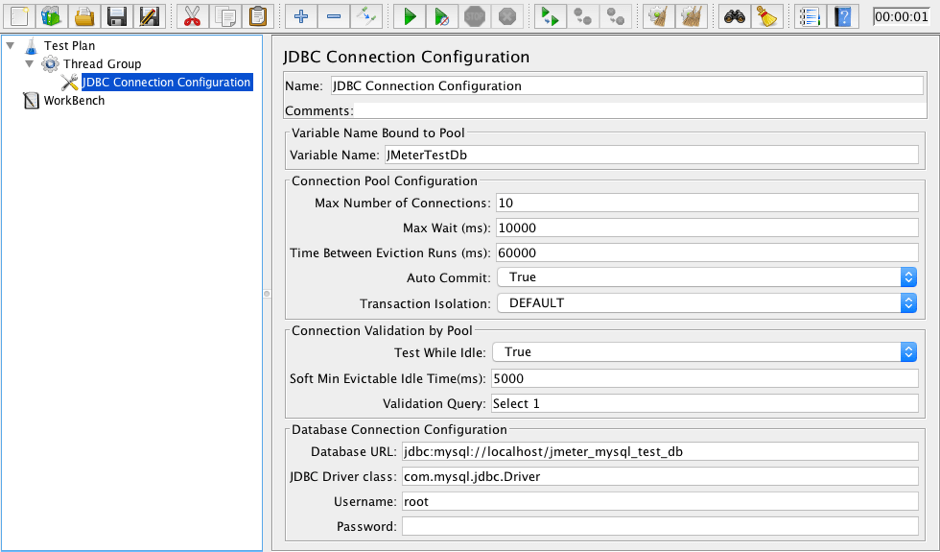This screenshot has width=940, height=552.
Task: Click the Shutdown X icon
Action: (507, 16)
